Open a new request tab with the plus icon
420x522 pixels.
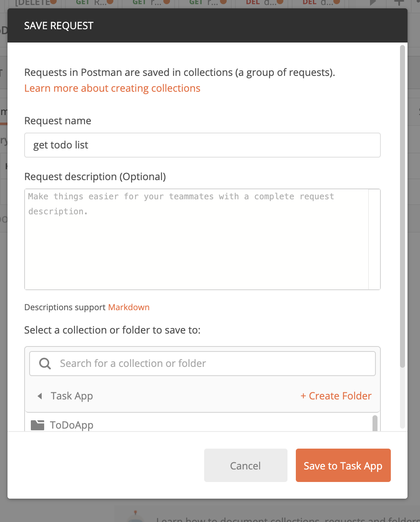[x=399, y=3]
